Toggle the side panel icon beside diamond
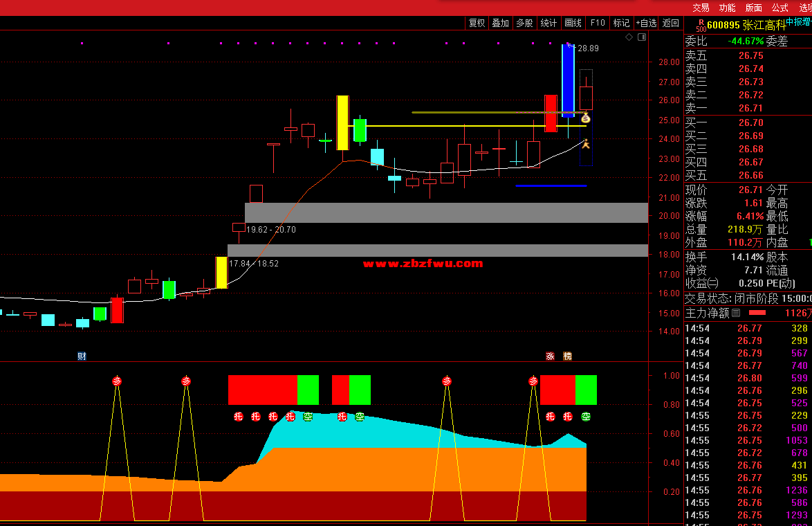The image size is (812, 526). point(640,37)
